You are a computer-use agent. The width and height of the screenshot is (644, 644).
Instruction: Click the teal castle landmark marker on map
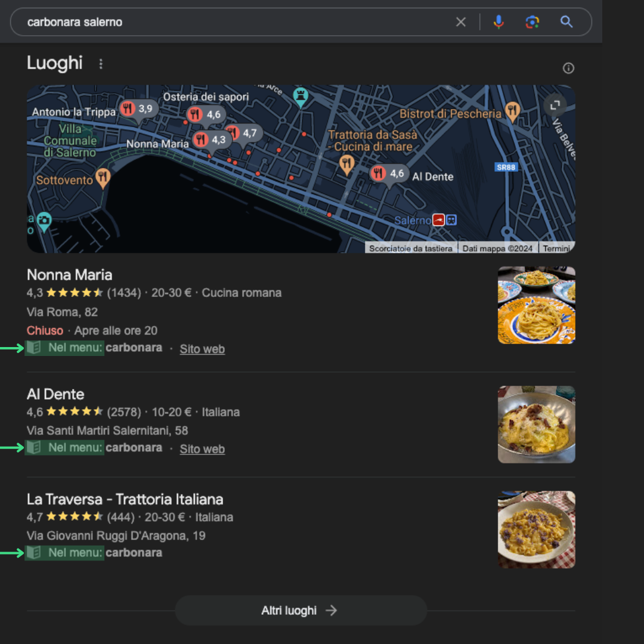tap(301, 97)
